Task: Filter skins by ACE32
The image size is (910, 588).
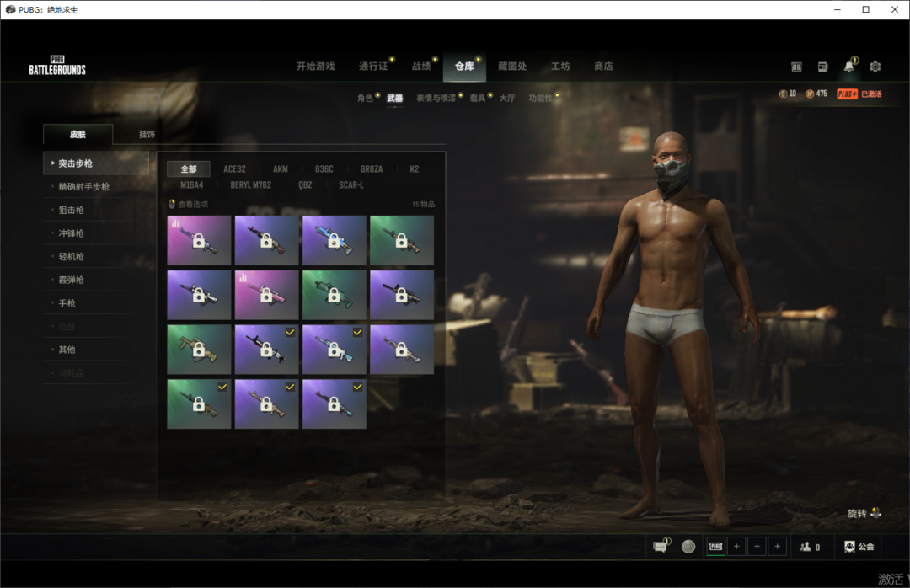Action: click(x=234, y=169)
